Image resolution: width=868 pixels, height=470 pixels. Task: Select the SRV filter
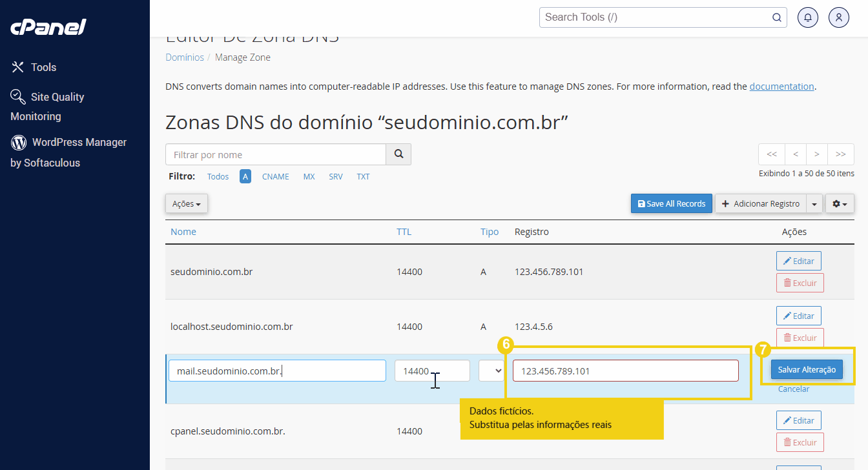pos(336,176)
